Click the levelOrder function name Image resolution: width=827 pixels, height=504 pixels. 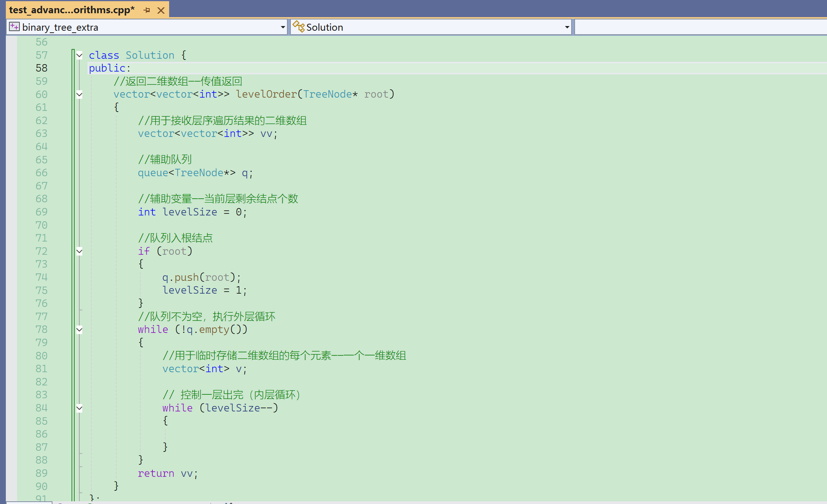point(266,94)
